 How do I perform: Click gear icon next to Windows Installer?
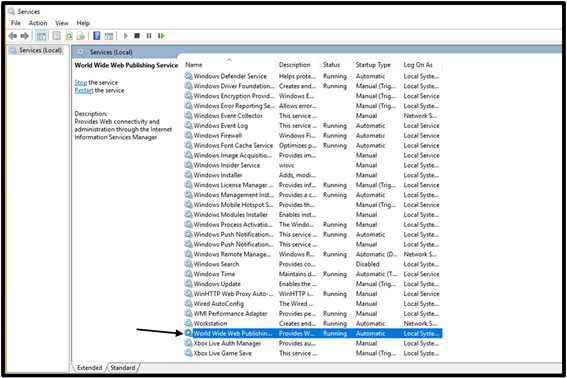(x=188, y=175)
